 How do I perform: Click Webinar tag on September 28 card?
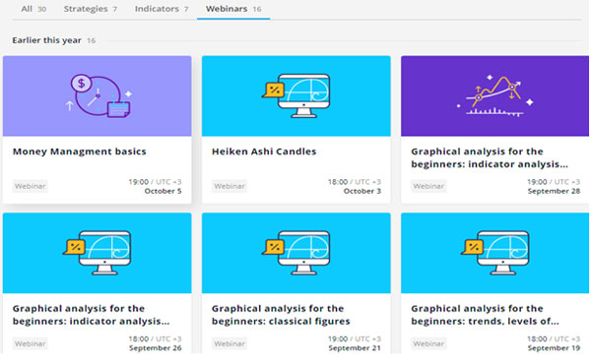[428, 186]
